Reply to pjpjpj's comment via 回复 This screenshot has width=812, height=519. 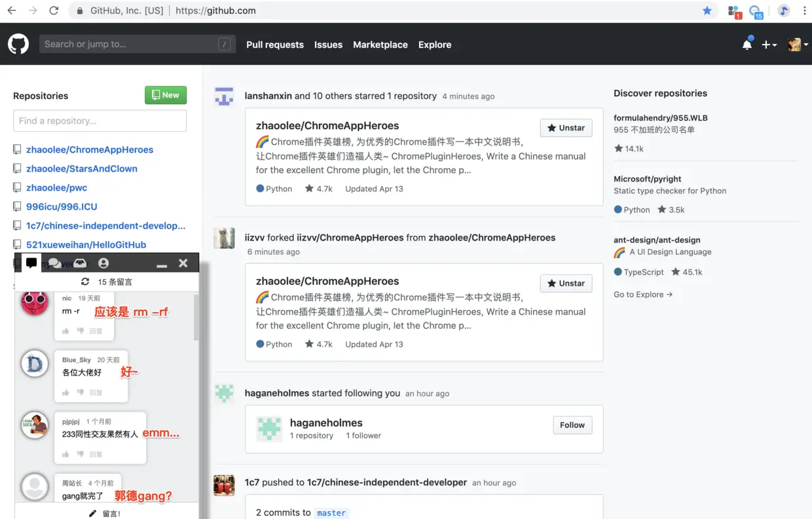96,454
